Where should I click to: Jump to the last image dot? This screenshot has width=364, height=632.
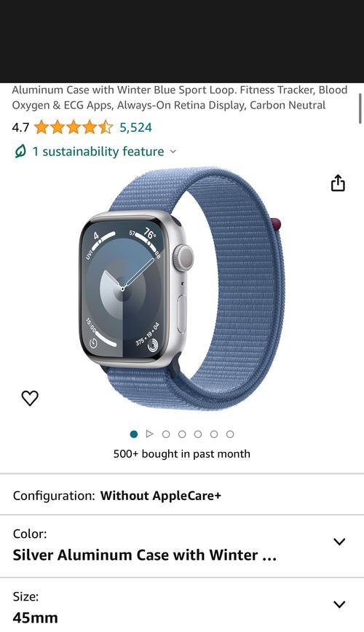point(230,434)
